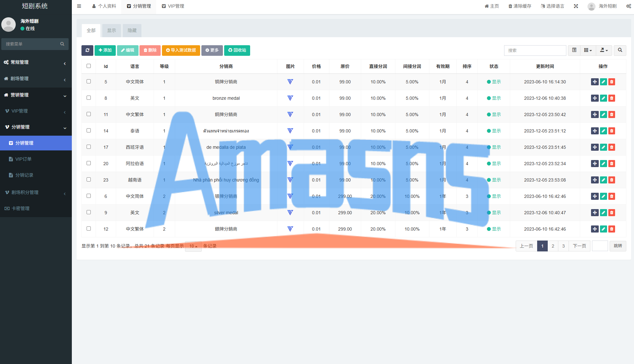Open image thumbnail for bronze medal row
Image resolution: width=634 pixels, height=364 pixels.
pos(290,98)
